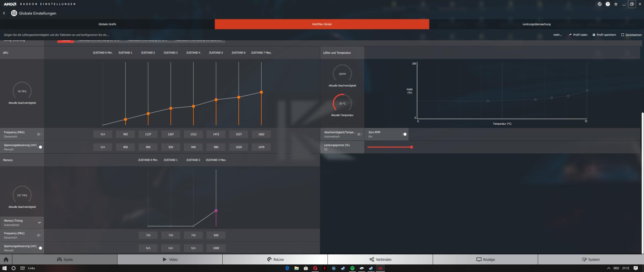Click the GPU Zustand 7 voltage field 1070
This screenshot has width=644, height=272.
pyautogui.click(x=261, y=147)
